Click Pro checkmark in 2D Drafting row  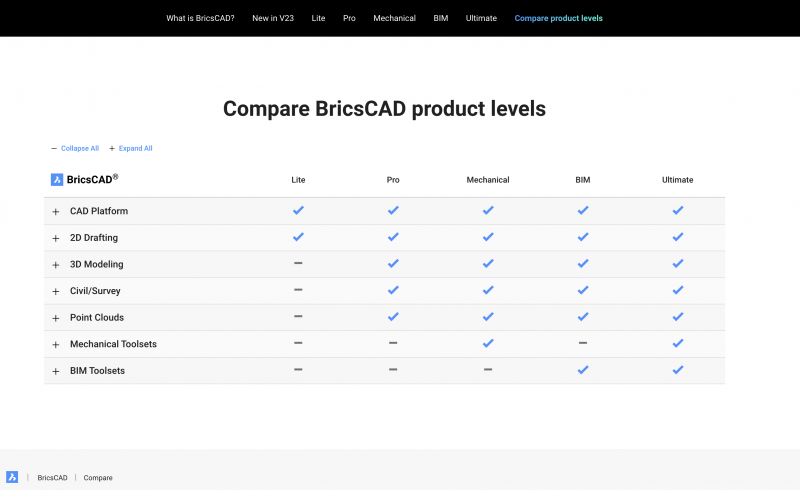[x=393, y=237]
